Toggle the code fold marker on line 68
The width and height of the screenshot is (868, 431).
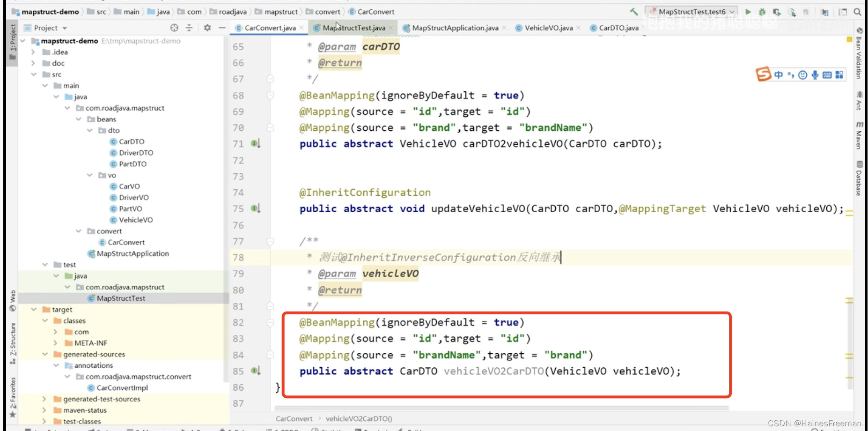pos(270,96)
